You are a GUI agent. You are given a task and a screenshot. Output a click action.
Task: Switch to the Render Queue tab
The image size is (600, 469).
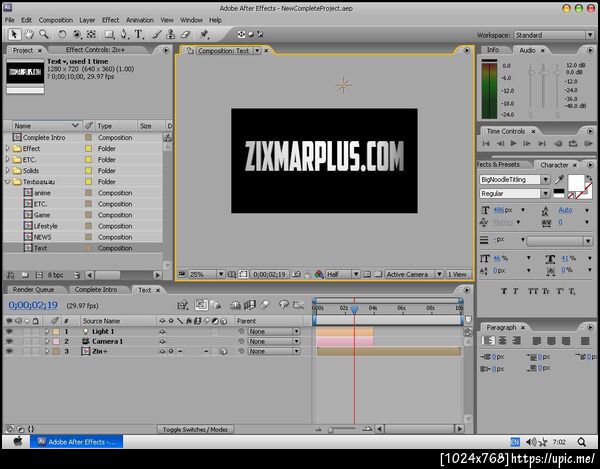point(33,290)
